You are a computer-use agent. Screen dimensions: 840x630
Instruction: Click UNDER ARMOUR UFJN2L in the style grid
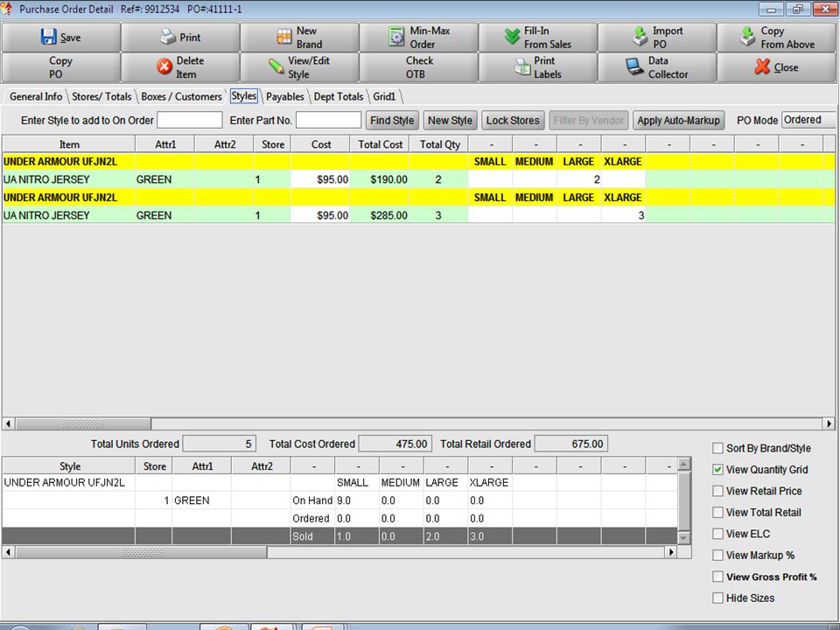click(x=65, y=483)
